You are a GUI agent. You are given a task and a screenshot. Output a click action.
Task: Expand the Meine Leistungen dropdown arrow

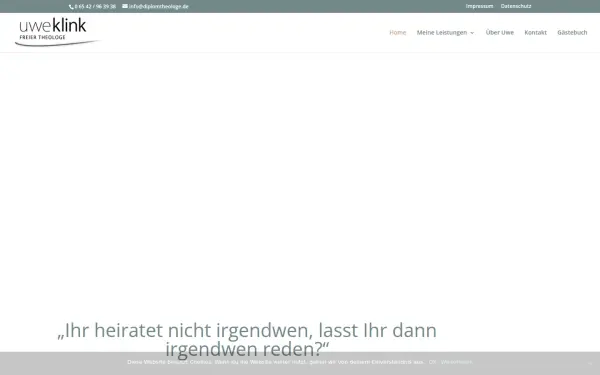coord(472,33)
